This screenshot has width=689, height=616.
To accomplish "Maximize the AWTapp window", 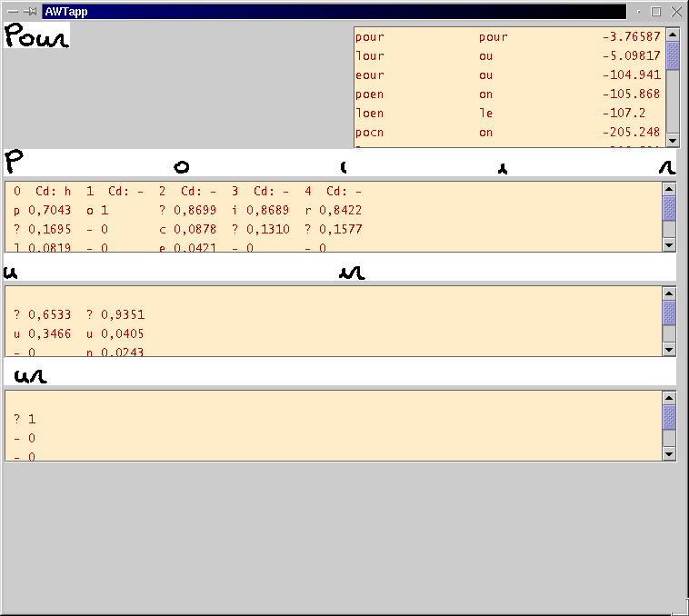I will [656, 12].
